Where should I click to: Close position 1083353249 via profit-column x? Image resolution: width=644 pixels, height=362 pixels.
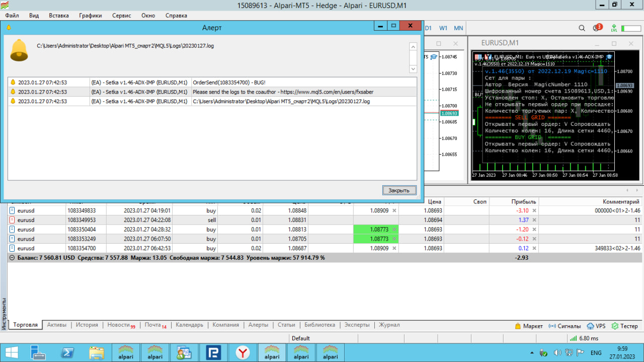[534, 239]
